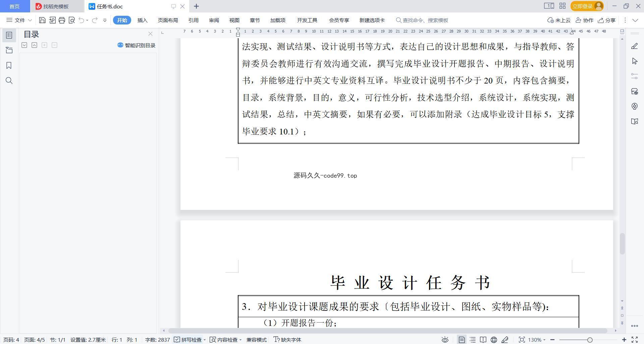Switch to web layout view
The width and height of the screenshot is (644, 344).
click(x=494, y=340)
